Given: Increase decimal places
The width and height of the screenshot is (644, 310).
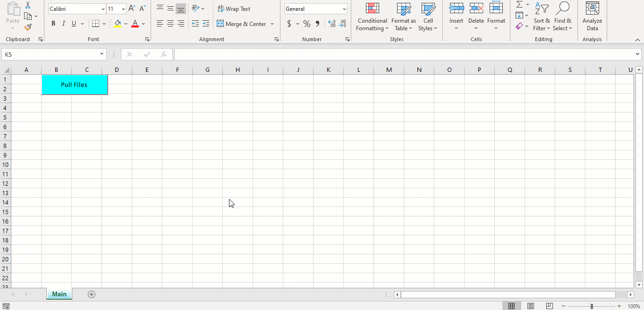Looking at the screenshot, I should click(331, 24).
